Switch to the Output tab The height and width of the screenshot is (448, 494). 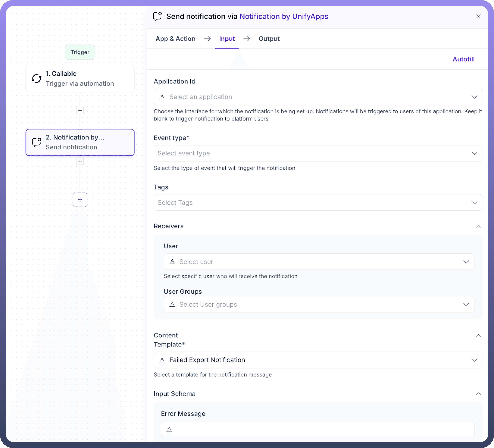(269, 39)
